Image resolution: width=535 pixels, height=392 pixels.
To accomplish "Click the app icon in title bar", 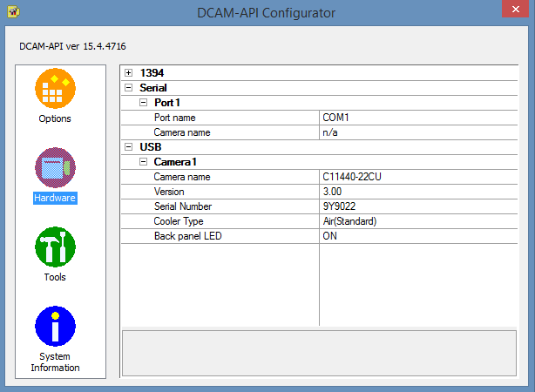I will 11,13.
